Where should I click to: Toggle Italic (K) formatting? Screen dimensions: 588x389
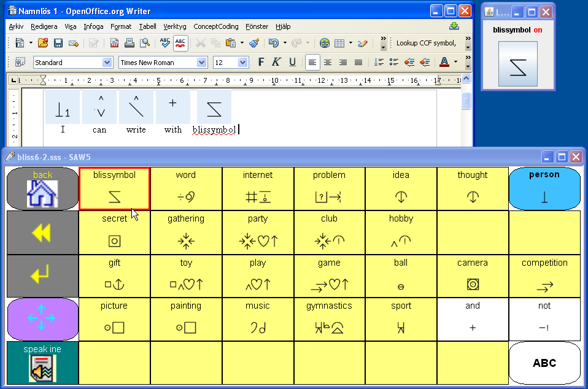[x=276, y=62]
